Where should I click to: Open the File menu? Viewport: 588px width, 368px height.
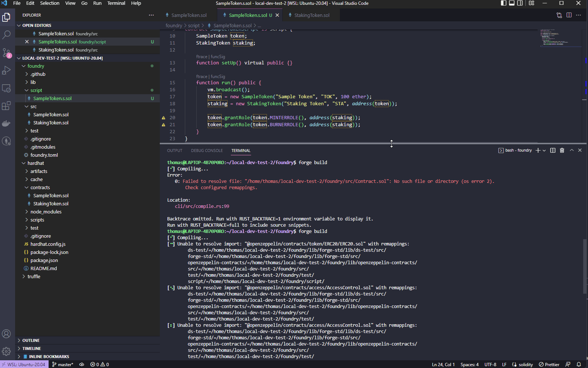(17, 3)
